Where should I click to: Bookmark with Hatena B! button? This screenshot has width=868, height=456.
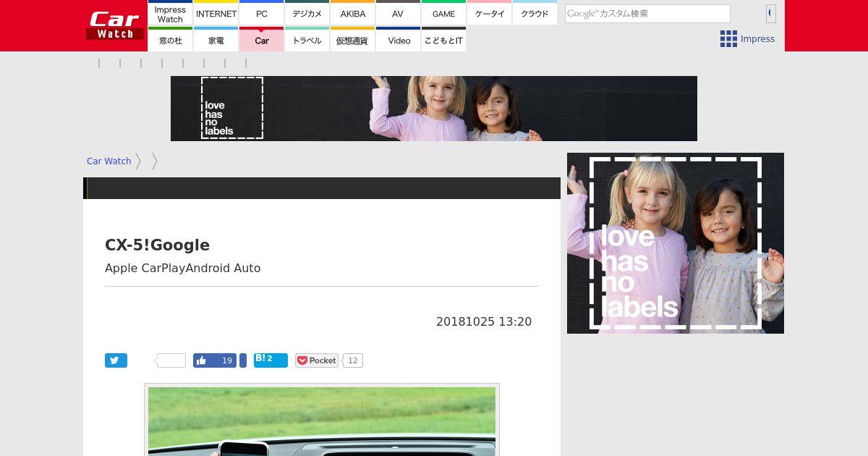coord(271,360)
